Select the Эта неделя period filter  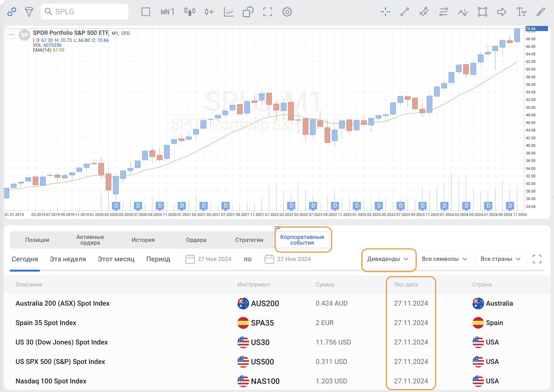click(x=68, y=259)
